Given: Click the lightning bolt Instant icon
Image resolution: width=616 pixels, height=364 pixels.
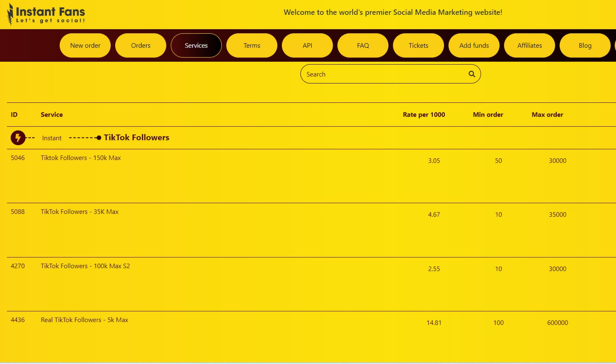Looking at the screenshot, I should [x=18, y=138].
